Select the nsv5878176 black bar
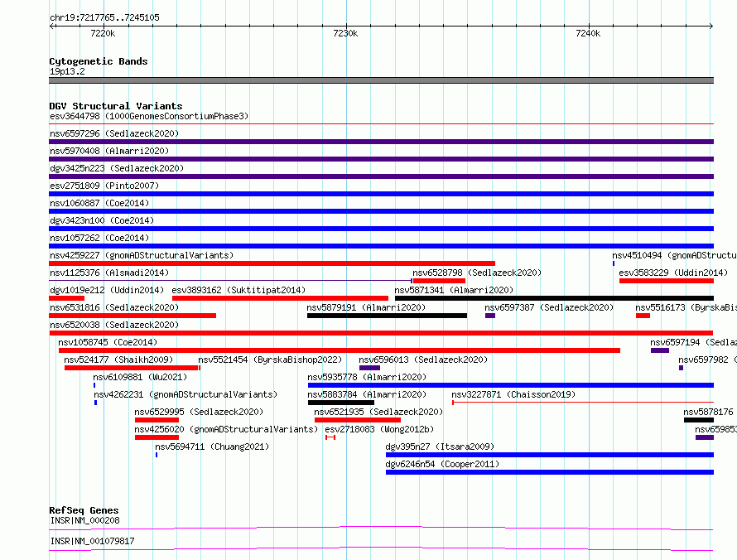737x560 pixels. [699, 420]
